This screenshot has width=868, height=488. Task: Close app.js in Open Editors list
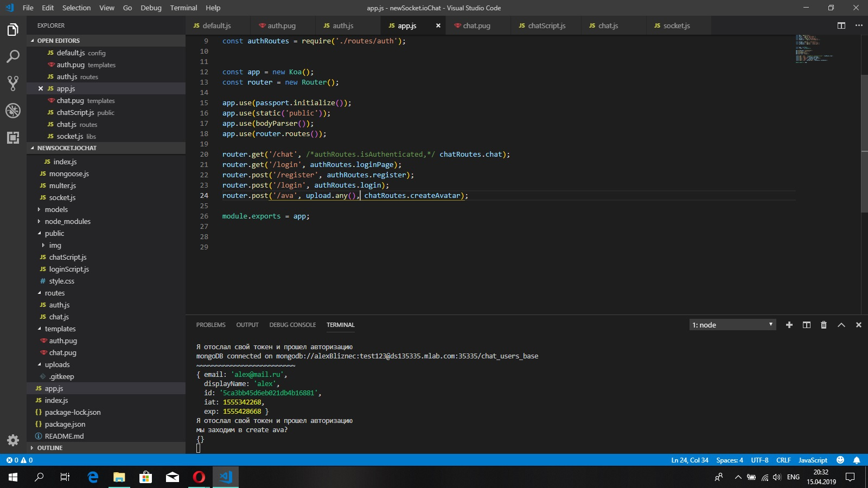click(x=41, y=88)
